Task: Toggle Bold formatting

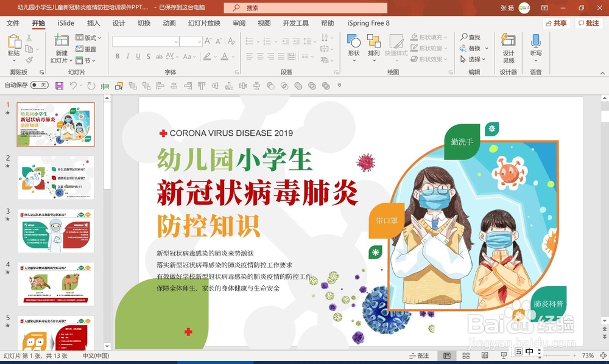Action: (x=118, y=56)
